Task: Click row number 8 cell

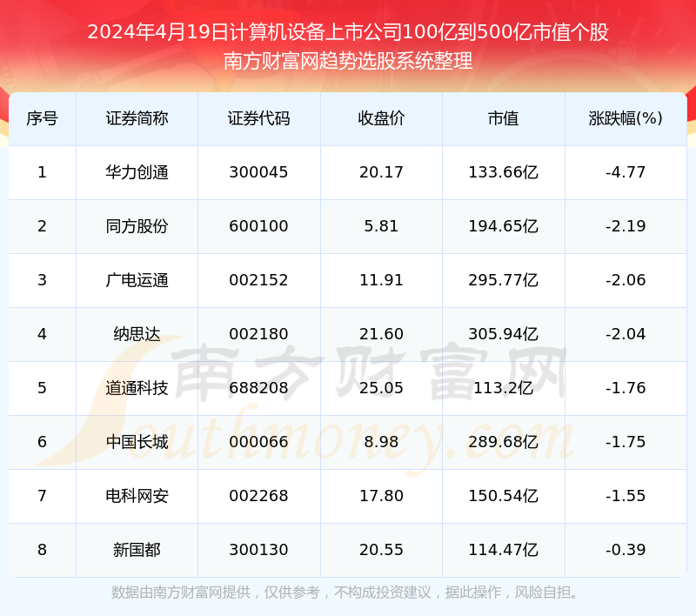Action: 42,550
